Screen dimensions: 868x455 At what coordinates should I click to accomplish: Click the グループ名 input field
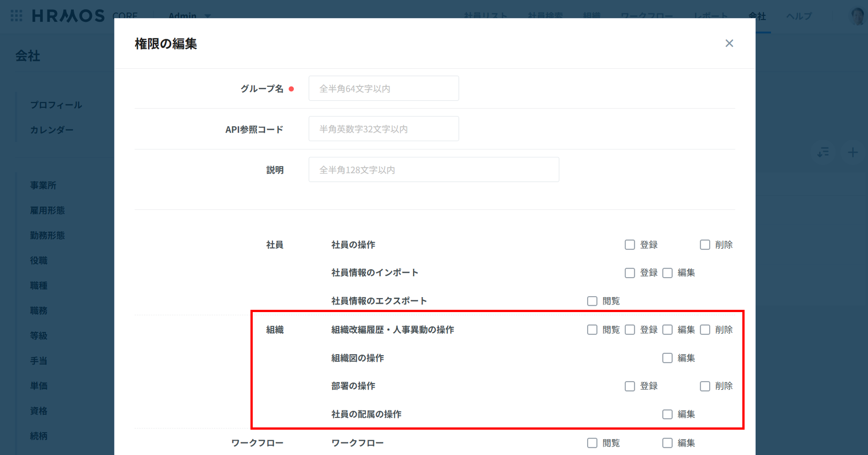tap(383, 89)
